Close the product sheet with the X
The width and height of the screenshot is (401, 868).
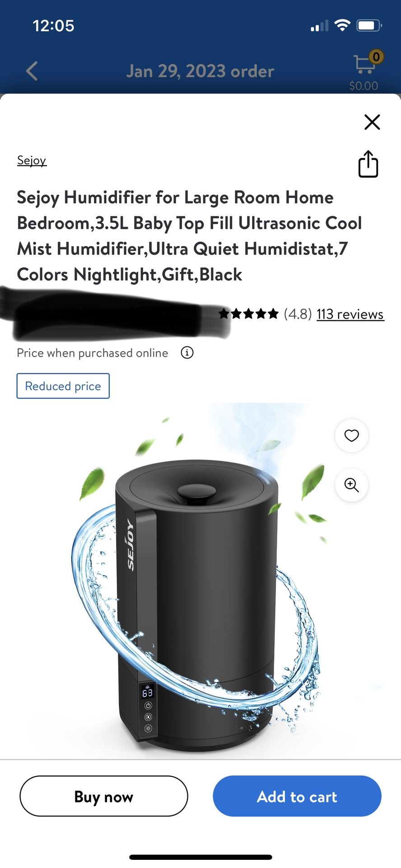click(372, 122)
